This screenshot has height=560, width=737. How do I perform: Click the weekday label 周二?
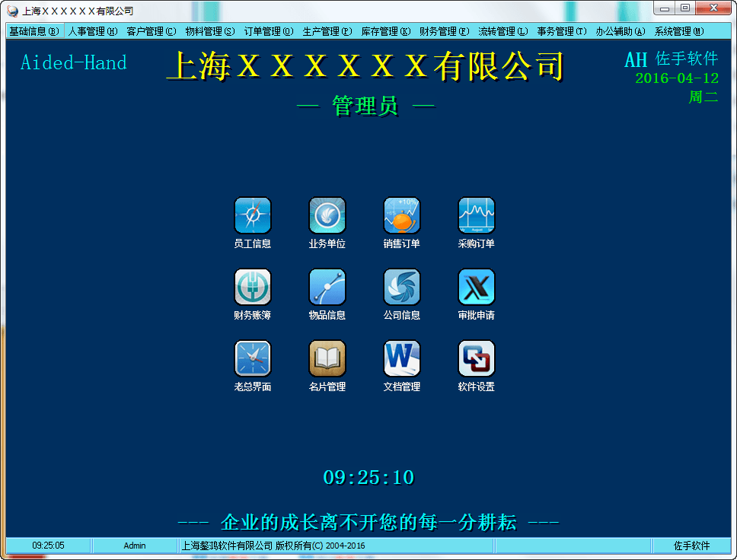[703, 97]
